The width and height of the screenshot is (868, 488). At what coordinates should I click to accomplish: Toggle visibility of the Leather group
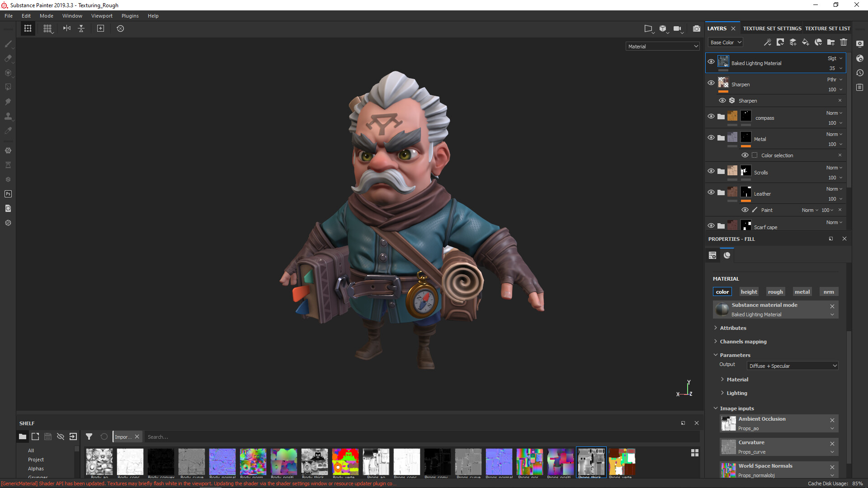coord(711,192)
